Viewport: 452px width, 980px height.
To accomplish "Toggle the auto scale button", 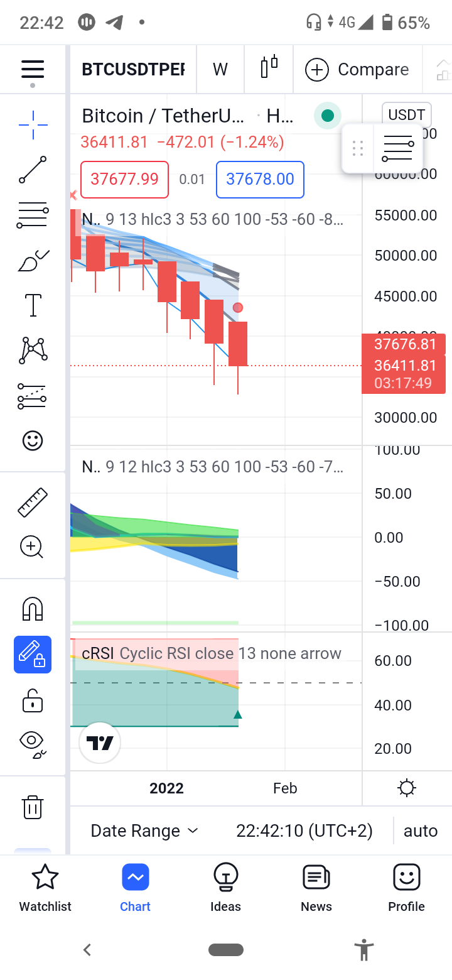I will (x=420, y=830).
